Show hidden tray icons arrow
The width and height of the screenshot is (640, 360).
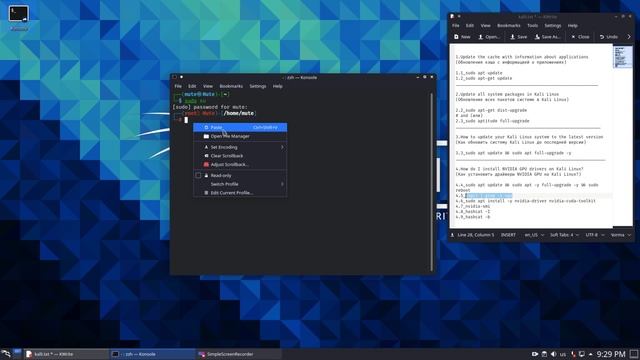(x=591, y=354)
